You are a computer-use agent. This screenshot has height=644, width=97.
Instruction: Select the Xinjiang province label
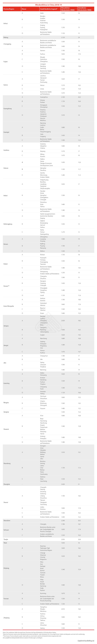6,568
